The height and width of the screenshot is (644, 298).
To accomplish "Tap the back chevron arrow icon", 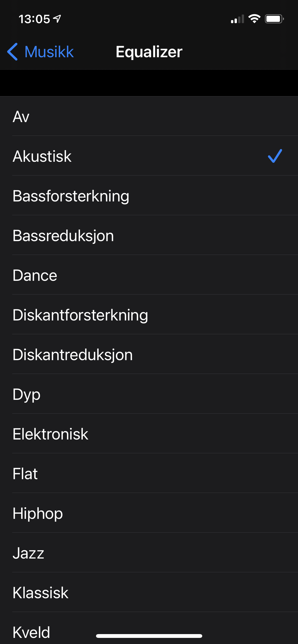I will coord(12,52).
